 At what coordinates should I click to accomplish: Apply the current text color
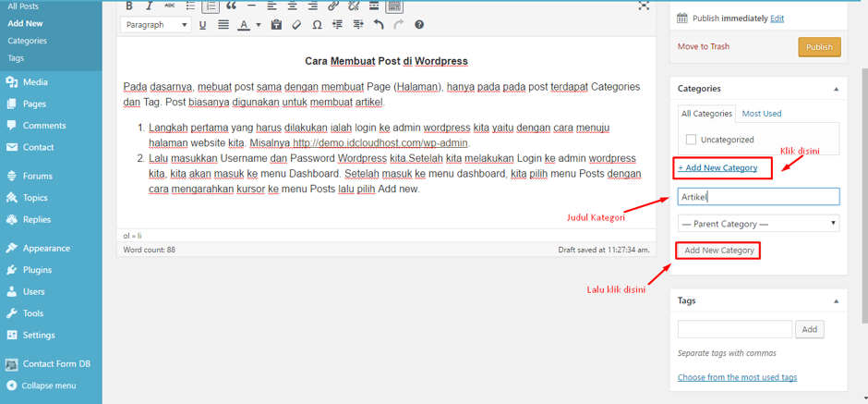point(243,25)
